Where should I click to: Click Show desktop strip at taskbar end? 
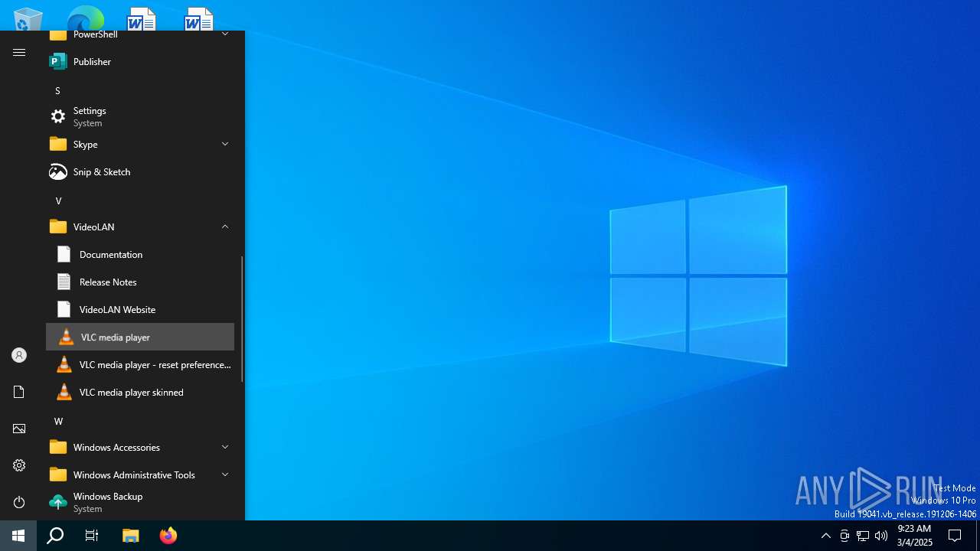978,536
